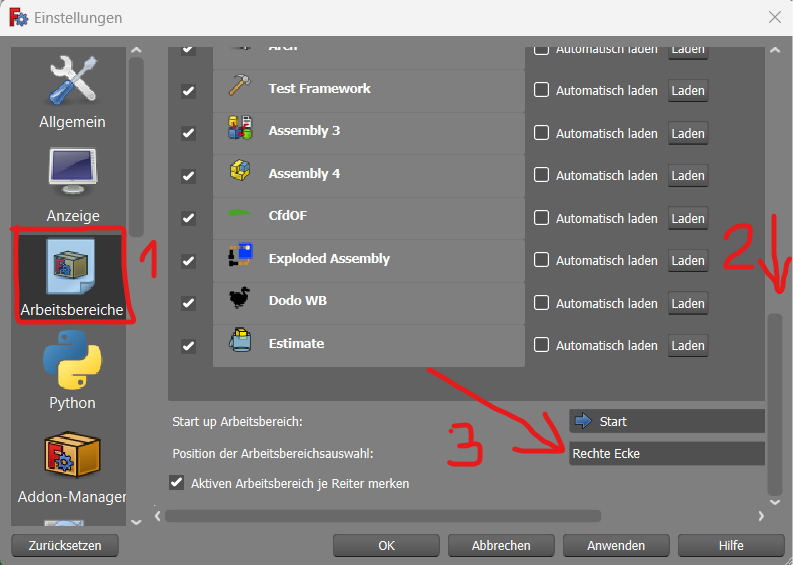This screenshot has width=793, height=565.
Task: Uncheck the enabled box for Test Framework
Action: point(189,91)
